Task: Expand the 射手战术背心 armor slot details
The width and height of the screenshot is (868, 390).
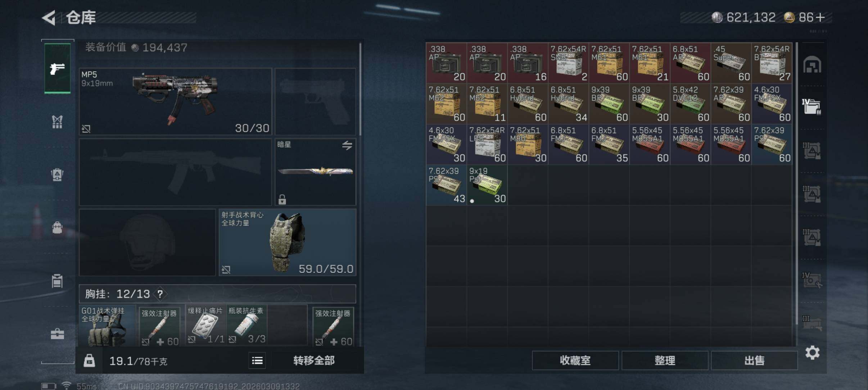Action: click(x=288, y=242)
